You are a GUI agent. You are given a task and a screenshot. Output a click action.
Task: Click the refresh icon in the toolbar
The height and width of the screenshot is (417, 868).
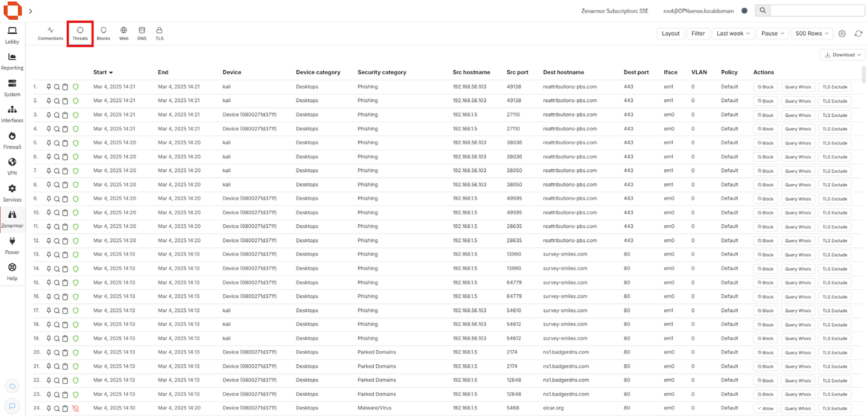pos(858,34)
